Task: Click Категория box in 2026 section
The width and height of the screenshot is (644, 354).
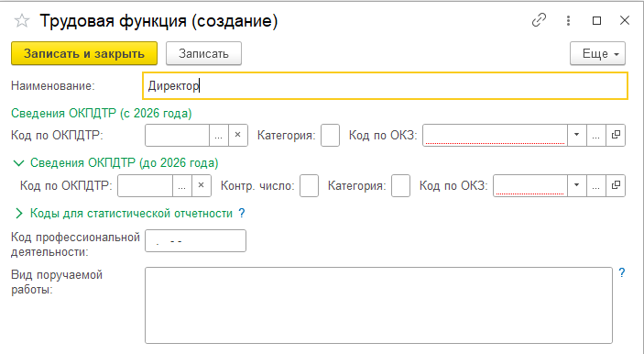Action: 330,135
